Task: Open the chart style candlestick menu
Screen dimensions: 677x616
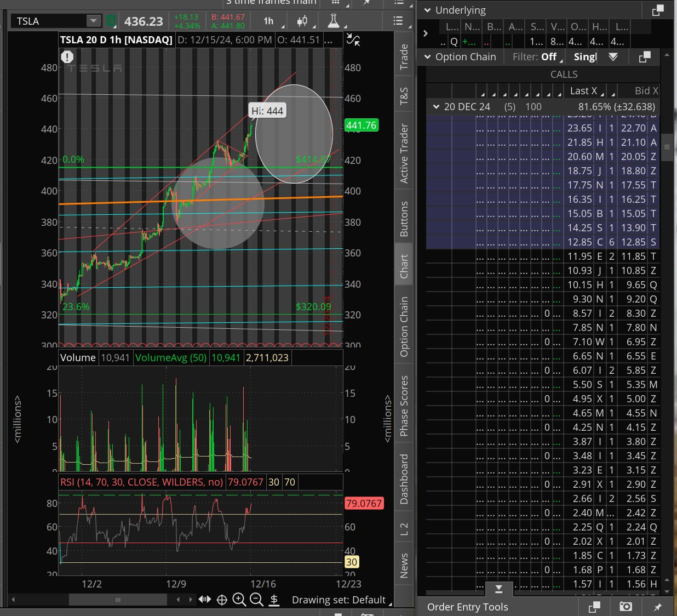Action: [302, 21]
